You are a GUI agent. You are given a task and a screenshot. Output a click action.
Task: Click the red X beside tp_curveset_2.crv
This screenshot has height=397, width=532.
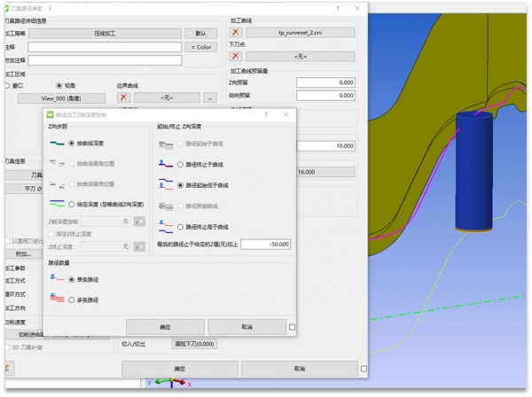click(x=236, y=30)
